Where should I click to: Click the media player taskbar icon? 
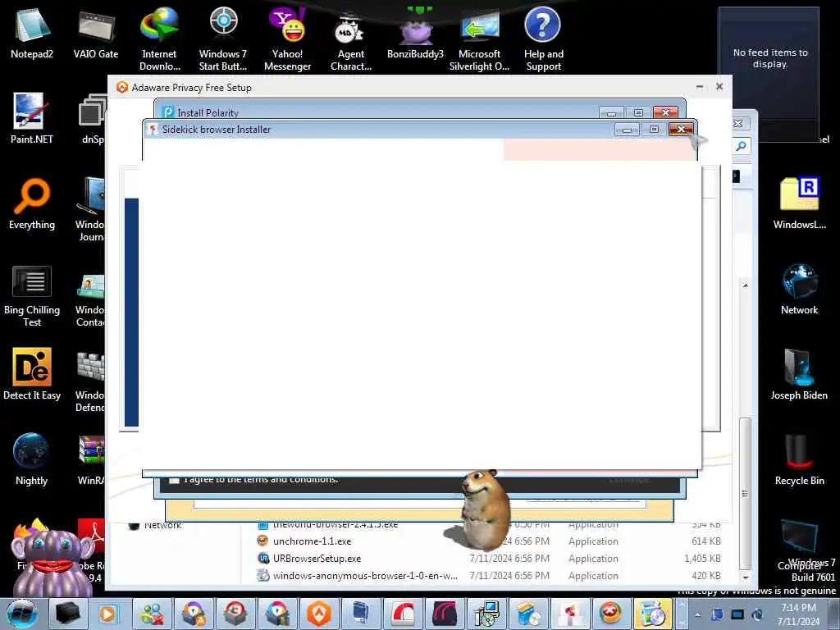tap(107, 614)
